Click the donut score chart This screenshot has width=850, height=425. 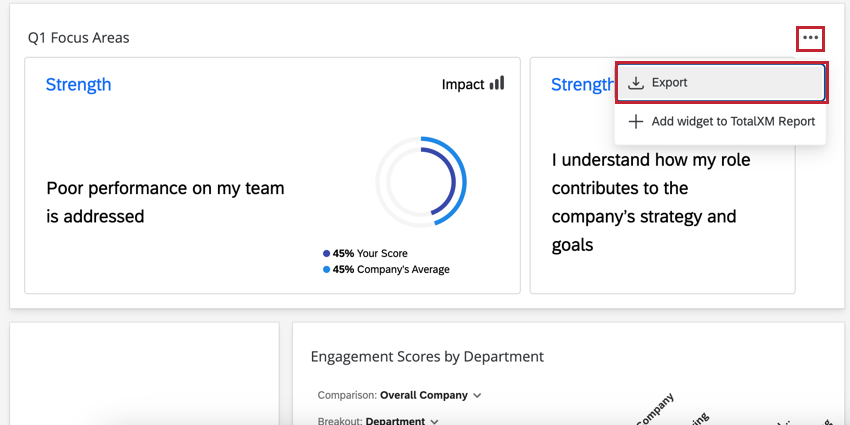point(421,181)
